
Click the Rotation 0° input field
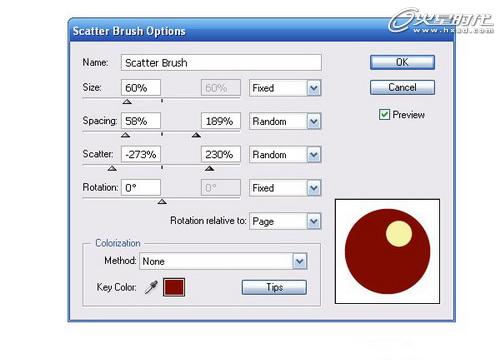coord(141,188)
